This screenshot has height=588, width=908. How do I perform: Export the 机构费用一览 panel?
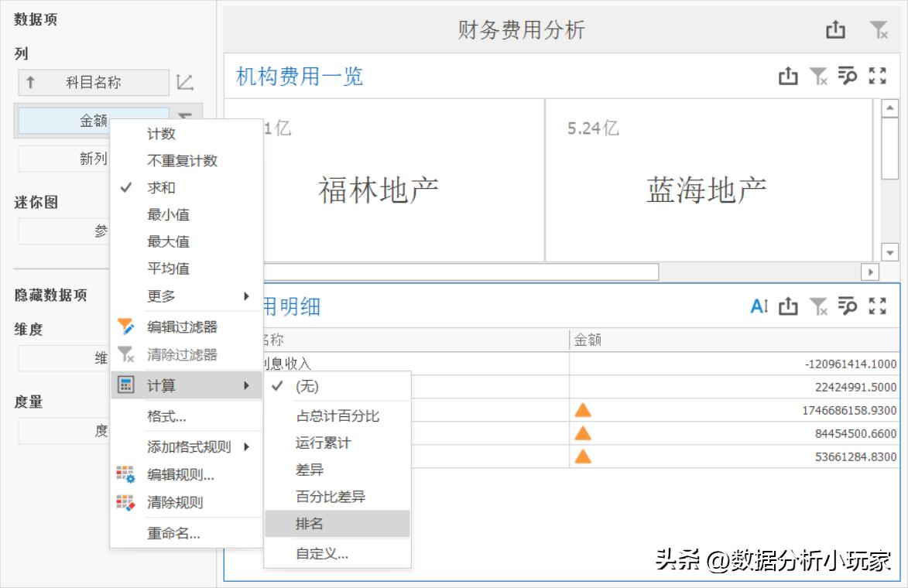(x=788, y=76)
